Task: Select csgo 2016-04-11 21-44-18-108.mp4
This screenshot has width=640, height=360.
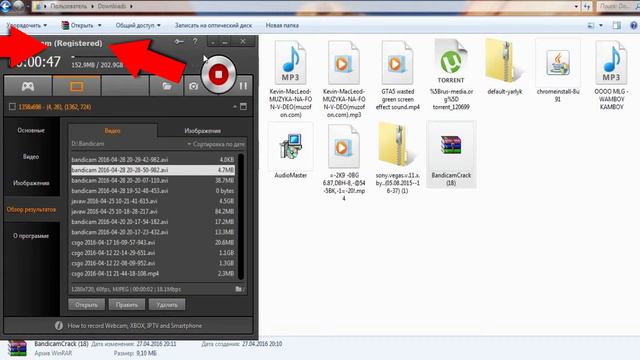Action: (153, 273)
